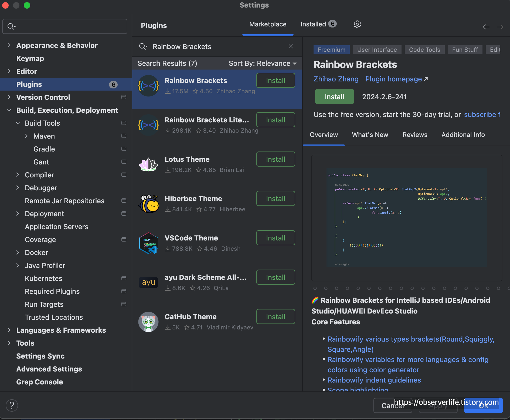Install the Lotus Theme plugin
Image resolution: width=510 pixels, height=420 pixels.
[276, 159]
